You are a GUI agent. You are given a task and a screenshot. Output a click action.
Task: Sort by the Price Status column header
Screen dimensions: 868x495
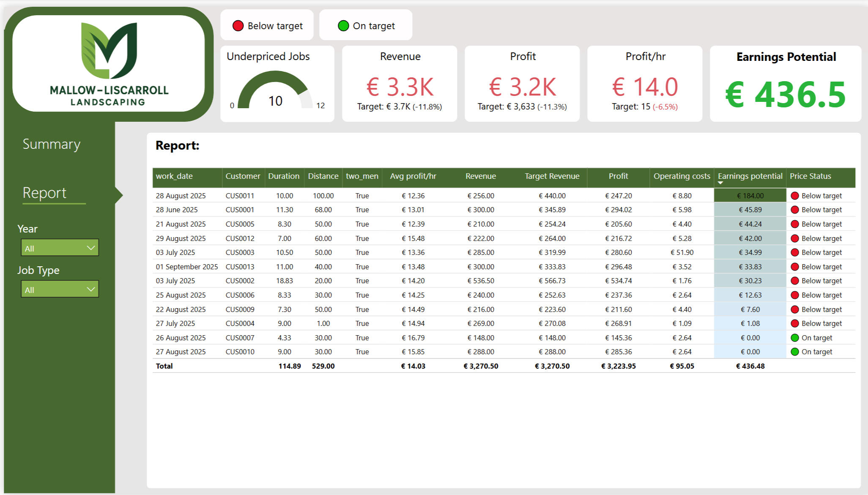pyautogui.click(x=810, y=176)
